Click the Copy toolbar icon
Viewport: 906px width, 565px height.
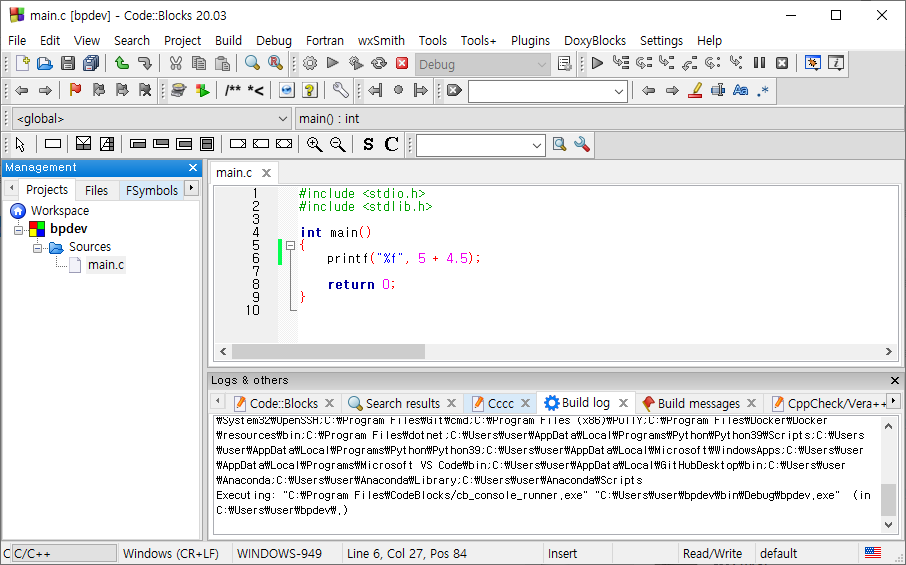199,63
